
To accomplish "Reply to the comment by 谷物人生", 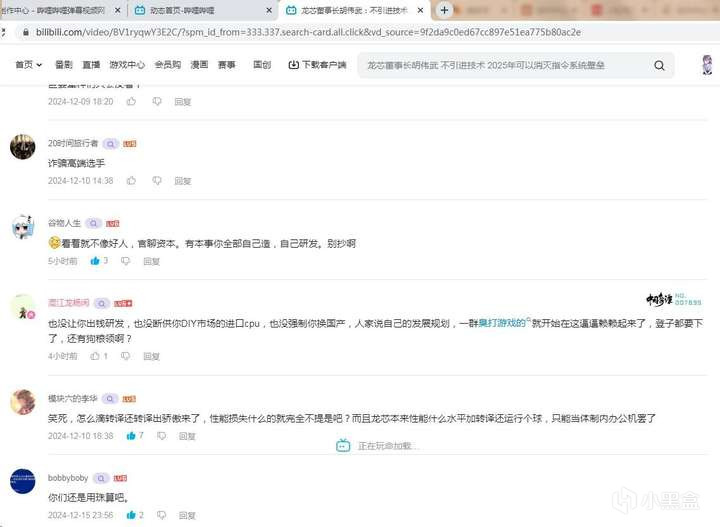I will [152, 261].
